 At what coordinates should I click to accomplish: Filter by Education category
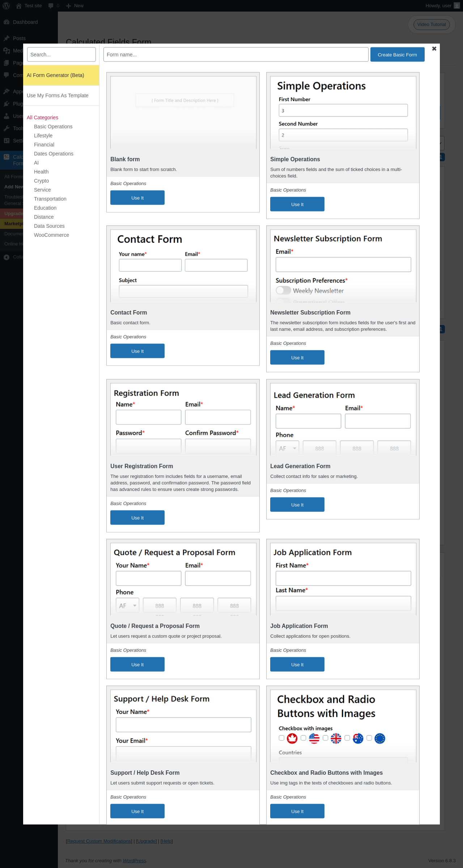click(x=45, y=208)
